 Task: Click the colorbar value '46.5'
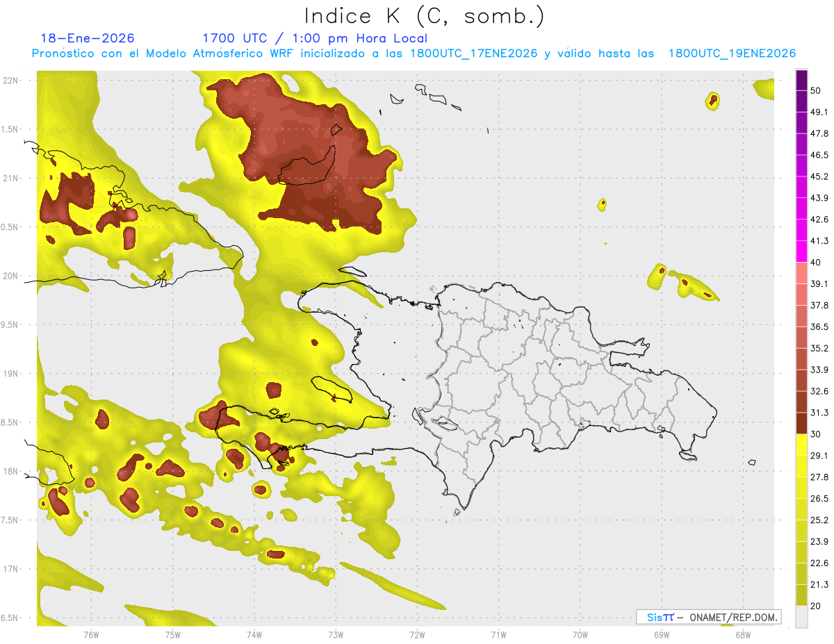pos(819,155)
